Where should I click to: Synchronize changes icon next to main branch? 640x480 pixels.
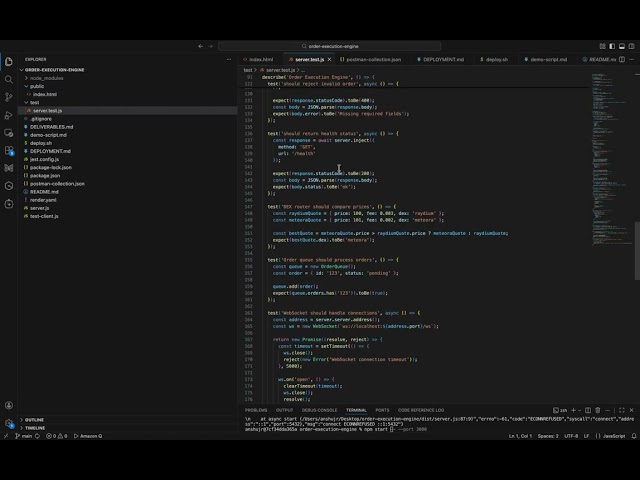coord(37,436)
